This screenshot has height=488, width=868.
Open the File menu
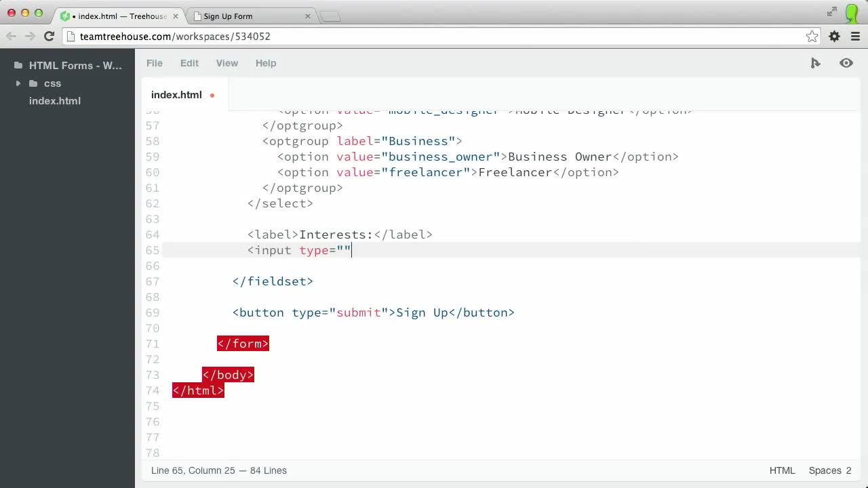click(x=154, y=63)
